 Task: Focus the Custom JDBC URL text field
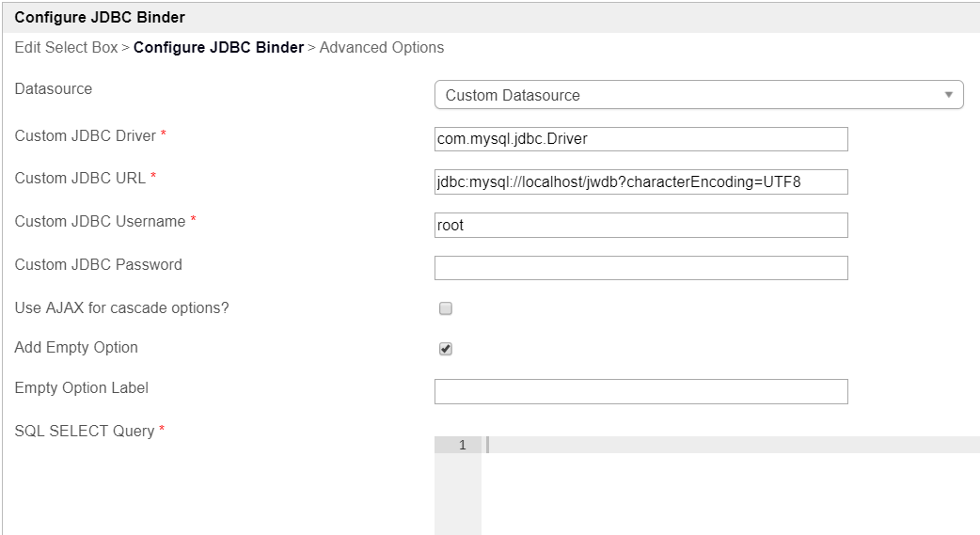coord(640,182)
